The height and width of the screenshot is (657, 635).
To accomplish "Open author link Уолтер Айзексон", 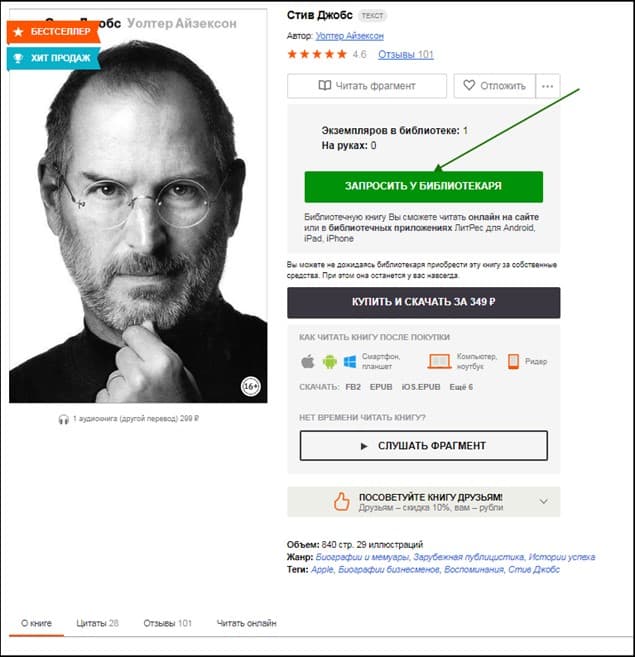I will point(349,36).
